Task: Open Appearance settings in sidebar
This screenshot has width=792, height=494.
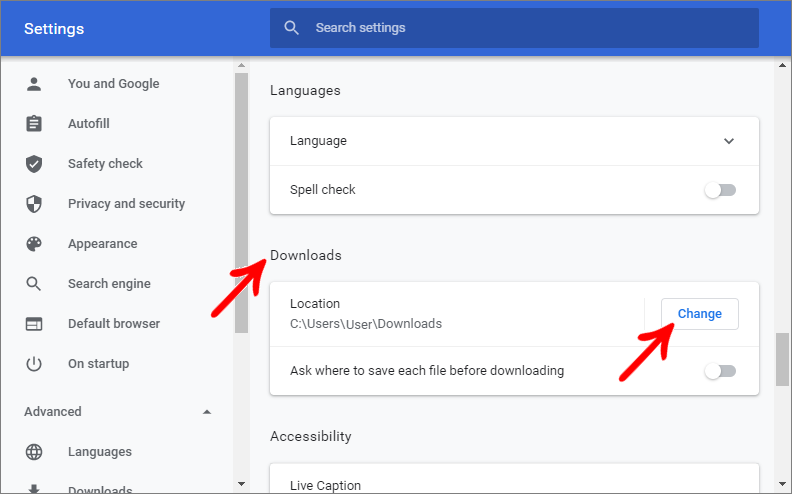Action: (x=102, y=244)
